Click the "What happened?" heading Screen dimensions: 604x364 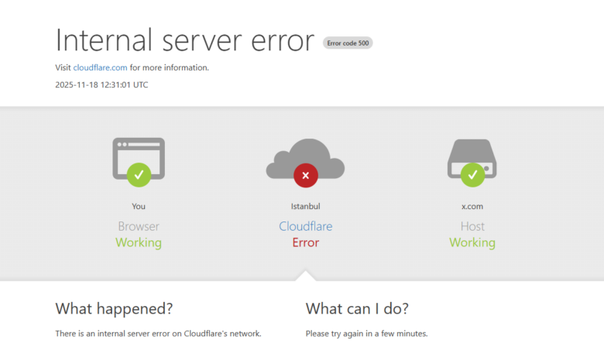pyautogui.click(x=114, y=308)
